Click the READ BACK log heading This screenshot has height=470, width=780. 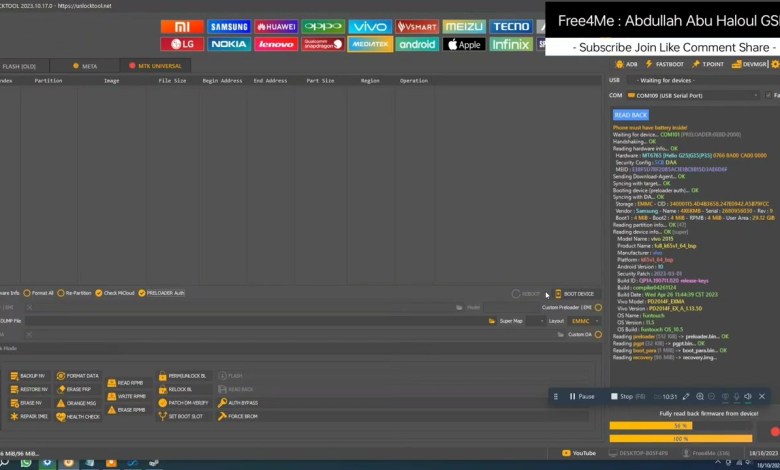630,115
